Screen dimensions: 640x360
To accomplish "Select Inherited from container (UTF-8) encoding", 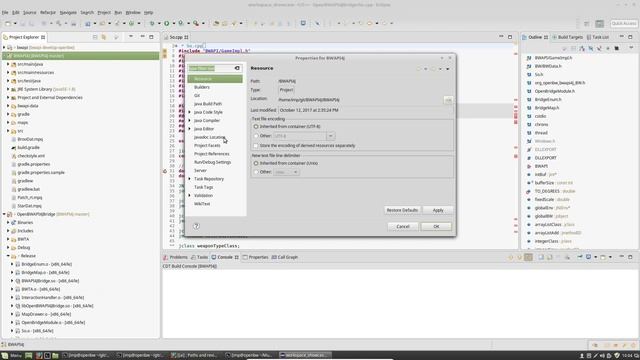I will tap(256, 127).
